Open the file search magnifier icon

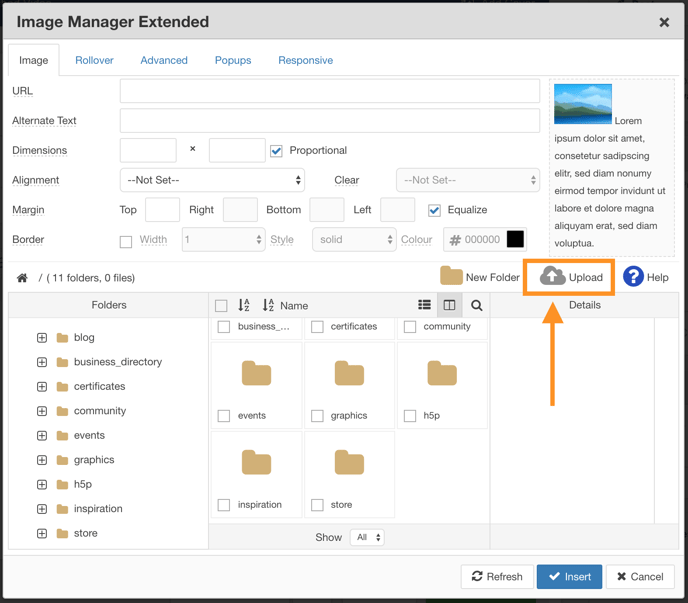[x=477, y=306]
